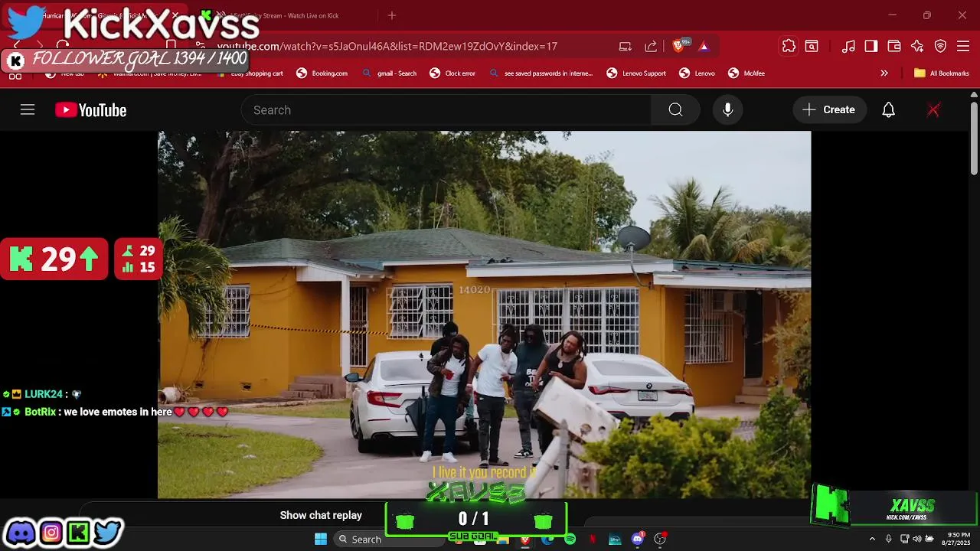Open the Clock error bookmark
Screen dimensions: 980x551
point(452,73)
